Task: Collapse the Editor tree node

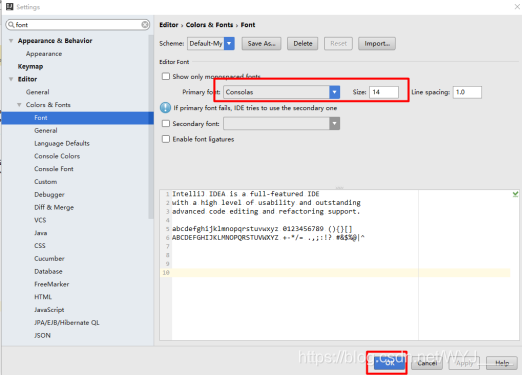Action: (11, 79)
